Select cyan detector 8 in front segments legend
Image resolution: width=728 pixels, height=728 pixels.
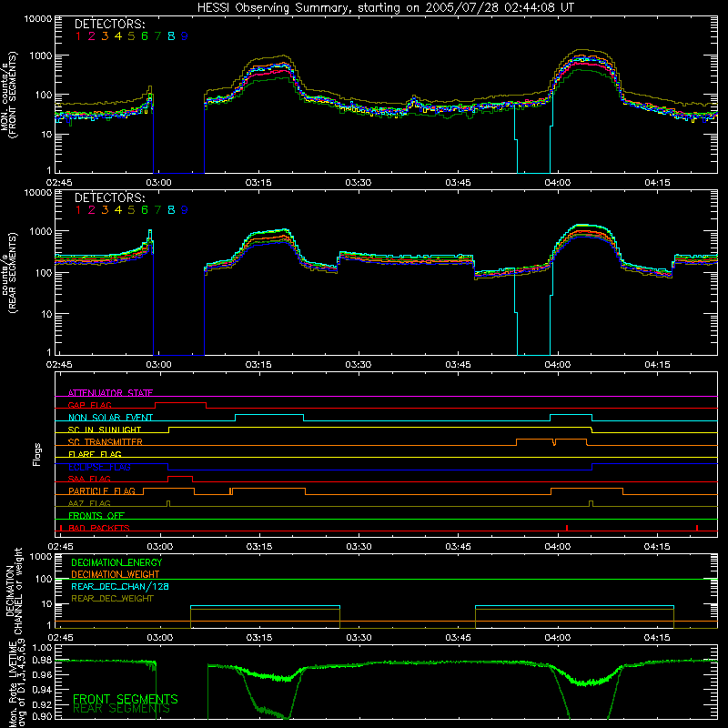[x=171, y=36]
